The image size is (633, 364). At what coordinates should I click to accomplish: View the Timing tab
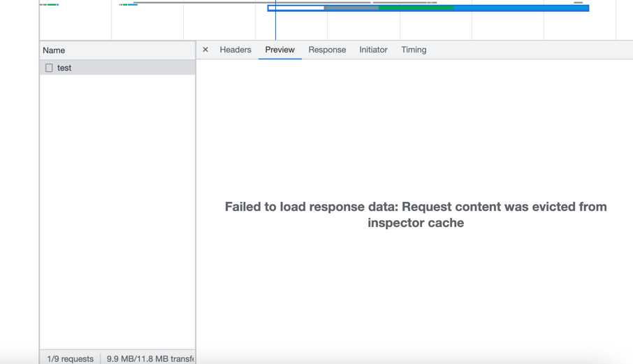[x=414, y=50]
